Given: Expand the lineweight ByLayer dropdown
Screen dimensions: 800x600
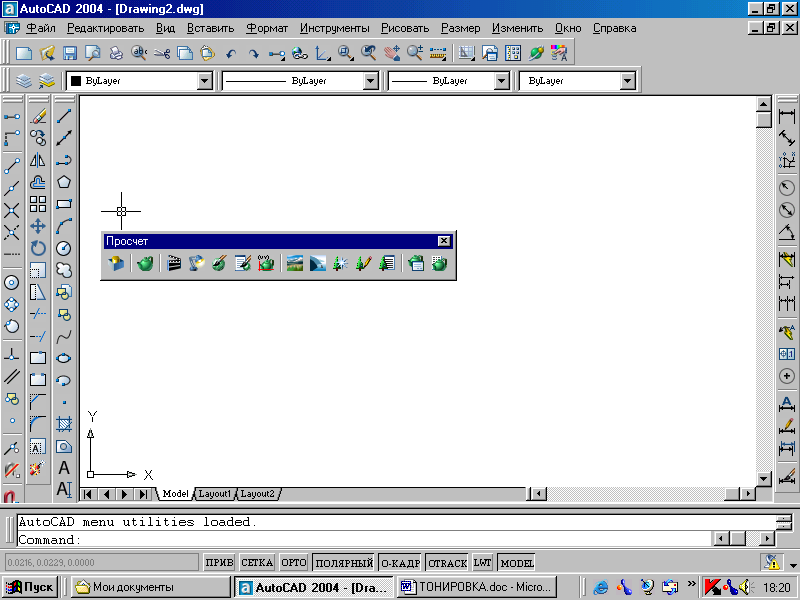Looking at the screenshot, I should (502, 81).
